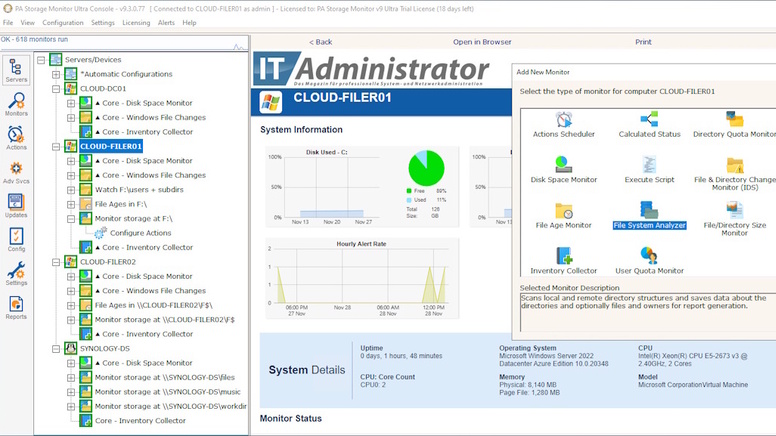Select CLOUD-FILER02 in the server tree
Screen dimensions: 776x436
(x=108, y=262)
